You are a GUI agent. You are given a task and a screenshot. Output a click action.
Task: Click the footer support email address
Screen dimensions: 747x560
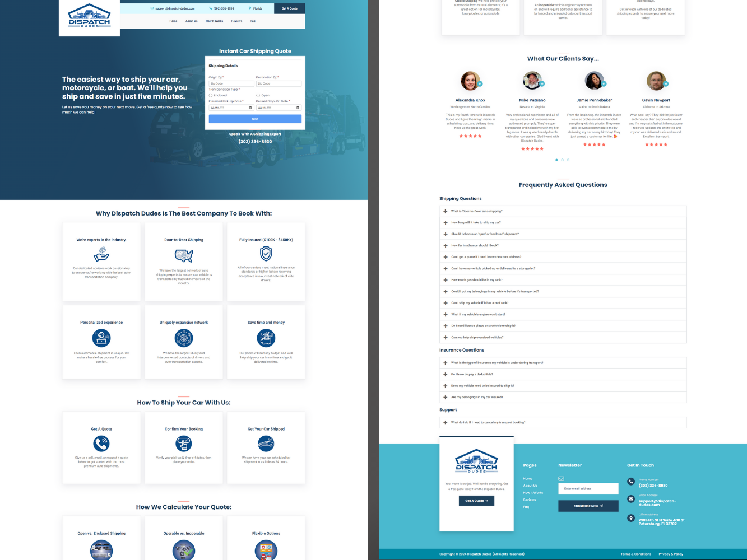point(657,503)
